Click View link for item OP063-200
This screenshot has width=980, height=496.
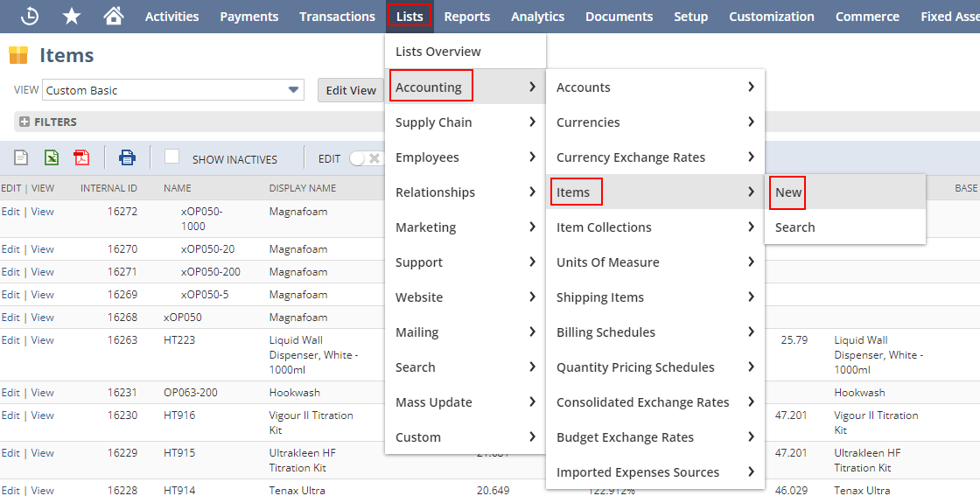(42, 393)
